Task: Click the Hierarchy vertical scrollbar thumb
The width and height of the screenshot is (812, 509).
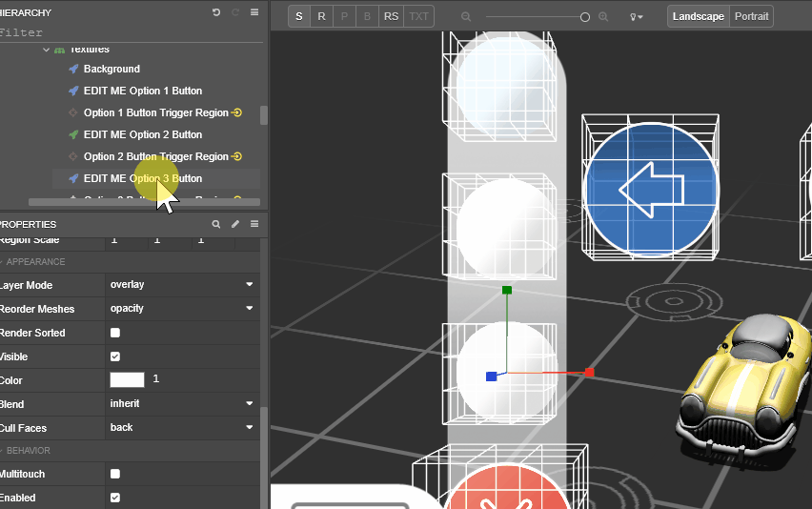Action: (x=264, y=115)
